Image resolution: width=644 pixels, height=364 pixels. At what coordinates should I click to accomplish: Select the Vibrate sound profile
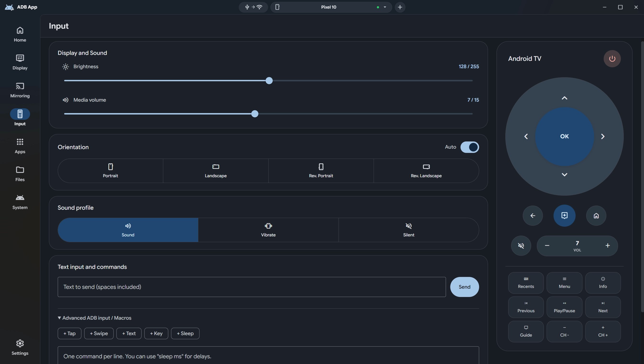[268, 230]
